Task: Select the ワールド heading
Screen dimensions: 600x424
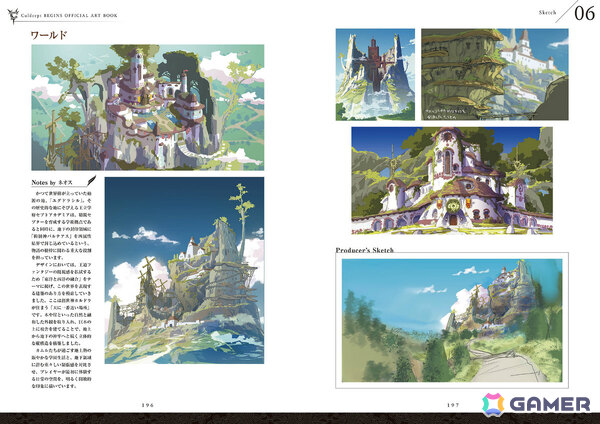Action: point(49,35)
